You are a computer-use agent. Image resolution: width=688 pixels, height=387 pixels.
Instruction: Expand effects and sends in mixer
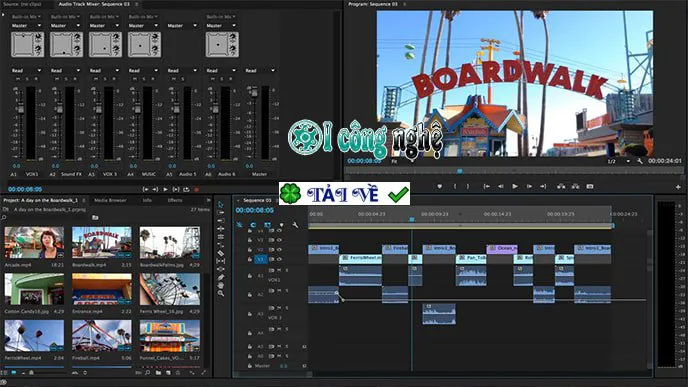(3, 15)
